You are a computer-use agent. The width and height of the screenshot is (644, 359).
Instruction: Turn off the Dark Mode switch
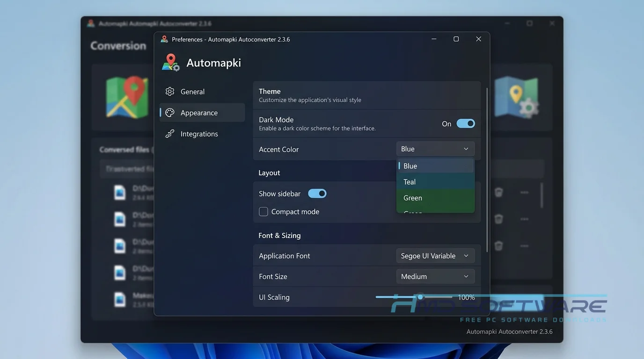(466, 123)
